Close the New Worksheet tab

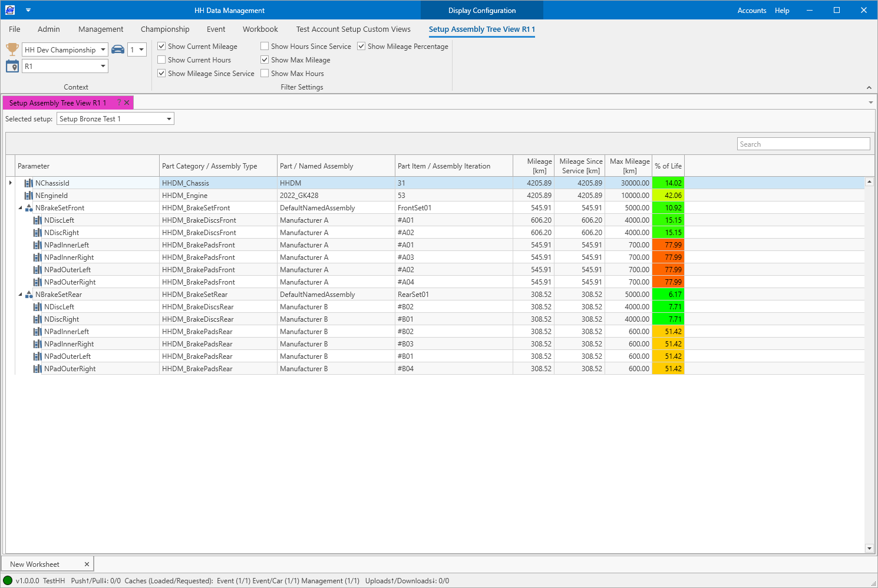[87, 564]
